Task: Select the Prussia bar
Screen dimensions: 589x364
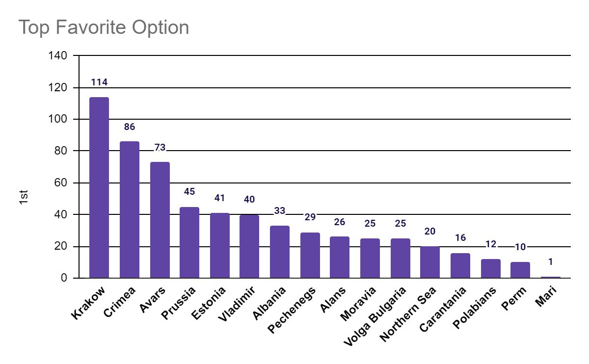Action: (189, 242)
